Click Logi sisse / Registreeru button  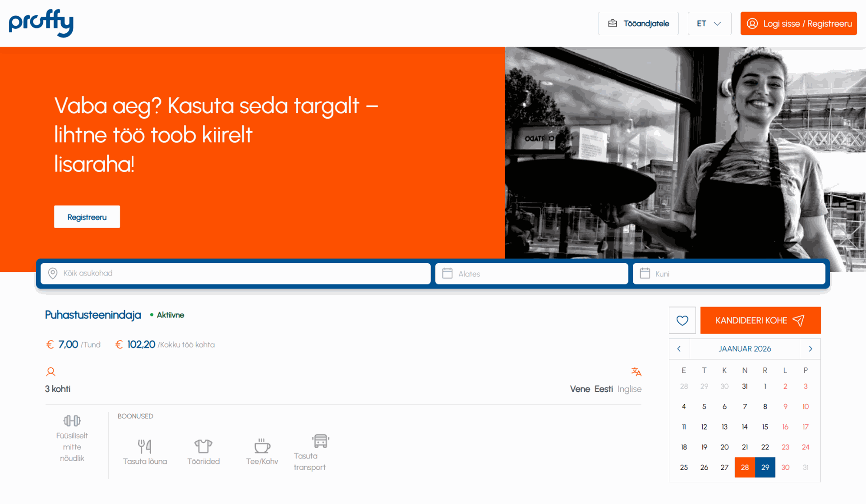(x=798, y=23)
